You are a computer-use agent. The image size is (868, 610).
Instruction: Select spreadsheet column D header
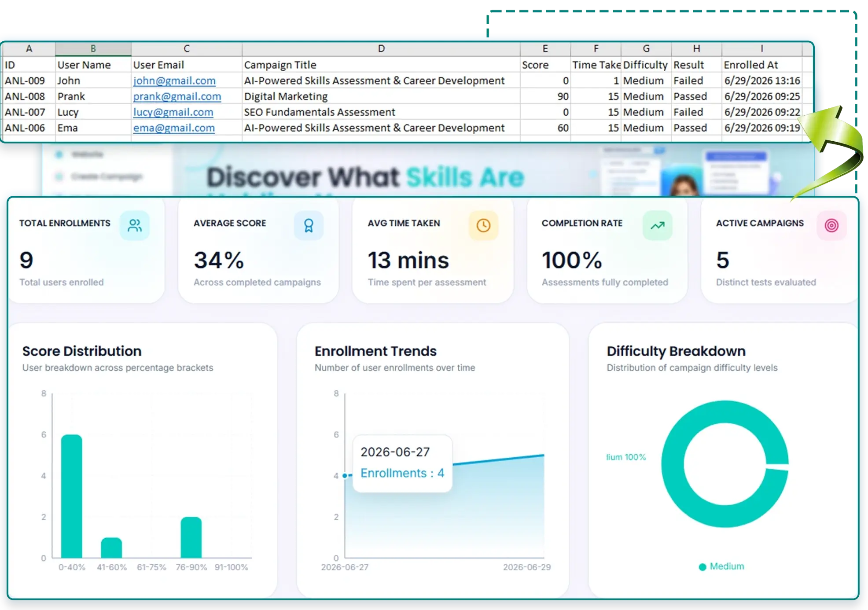381,48
